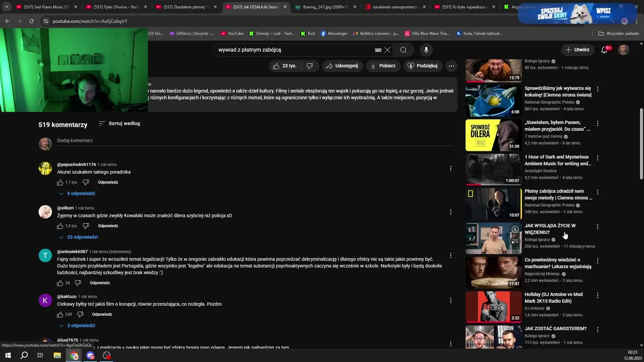Screen dimensions: 644x362
Task: Open menu for Płatny zabójca video
Action: coord(598,192)
